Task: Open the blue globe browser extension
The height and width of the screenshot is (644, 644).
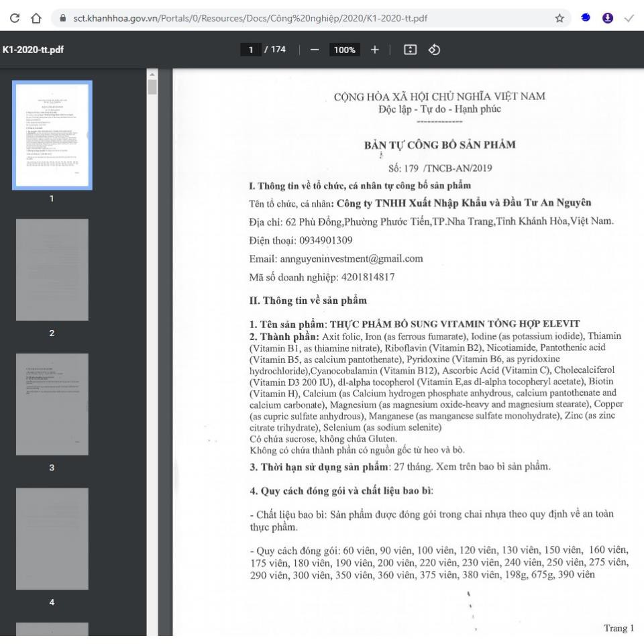Action: pyautogui.click(x=586, y=17)
